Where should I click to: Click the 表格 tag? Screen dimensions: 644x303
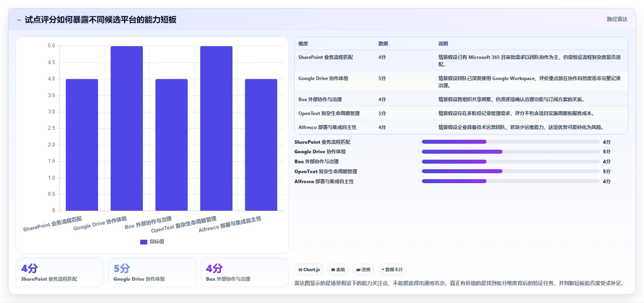point(338,270)
